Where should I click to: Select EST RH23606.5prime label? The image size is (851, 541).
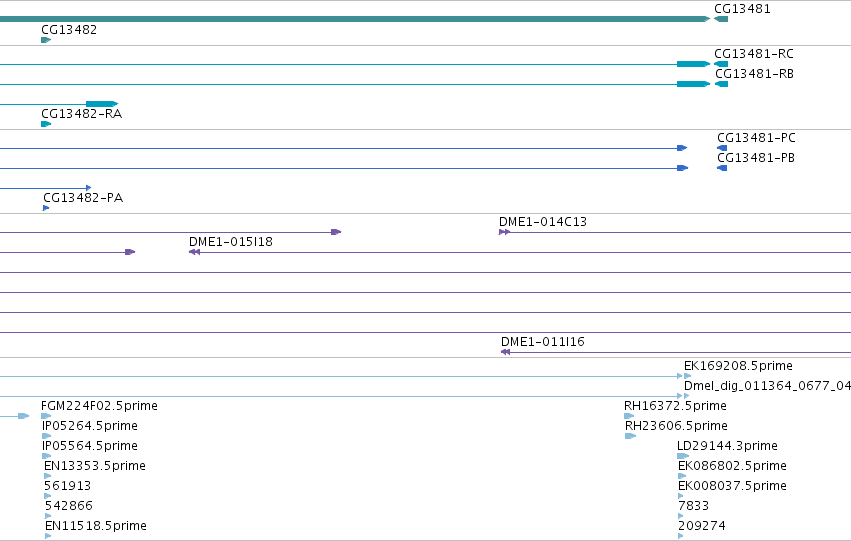click(x=676, y=426)
